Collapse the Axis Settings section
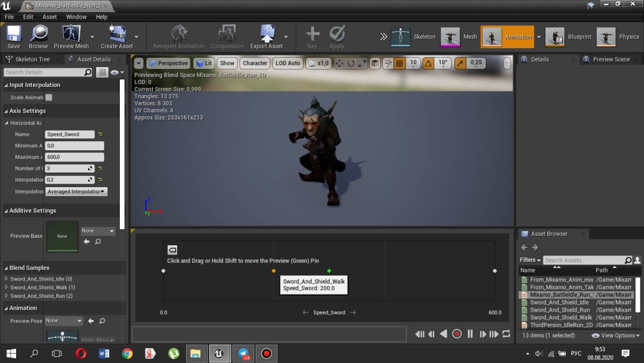This screenshot has width=644, height=363. click(x=6, y=111)
